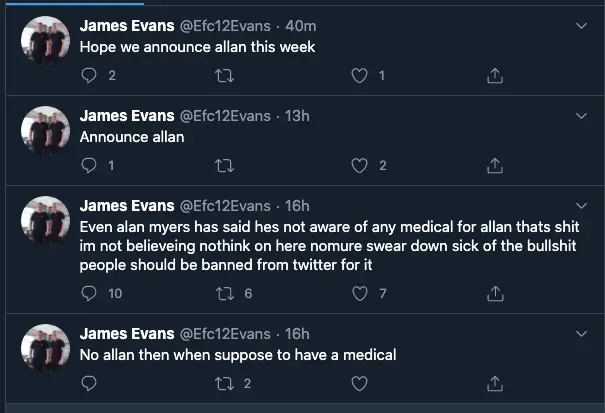Share the 'Hope we announce allan' tweet
This screenshot has height=413, width=605.
(x=494, y=75)
